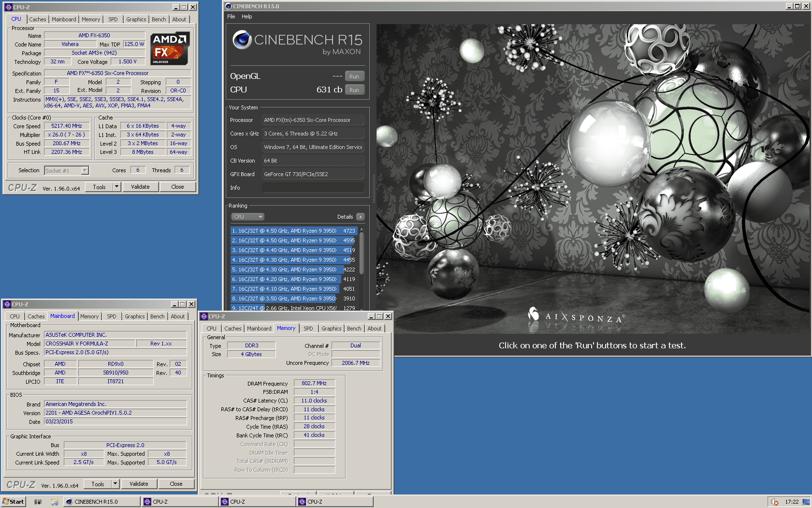Click the AMD FX processor logo in CPU-Z
812x508 pixels.
click(169, 49)
